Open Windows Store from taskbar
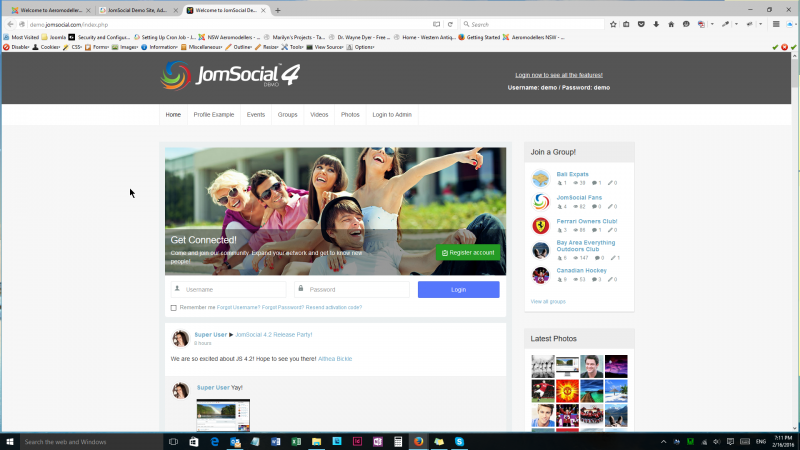This screenshot has height=450, width=800. pyautogui.click(x=194, y=442)
